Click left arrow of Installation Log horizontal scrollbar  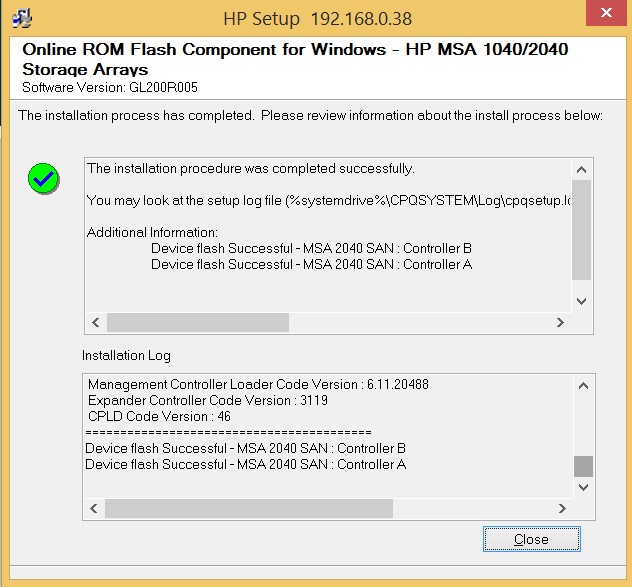point(94,508)
